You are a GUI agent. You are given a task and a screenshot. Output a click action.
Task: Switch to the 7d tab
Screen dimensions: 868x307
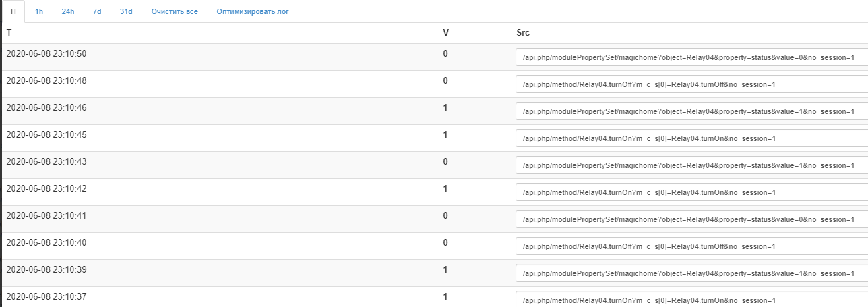[97, 12]
